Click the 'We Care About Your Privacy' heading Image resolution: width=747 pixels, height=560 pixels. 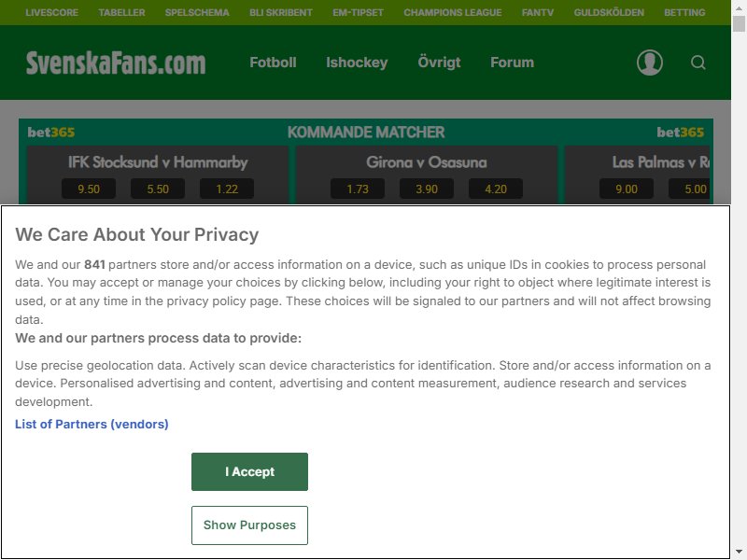(x=136, y=235)
